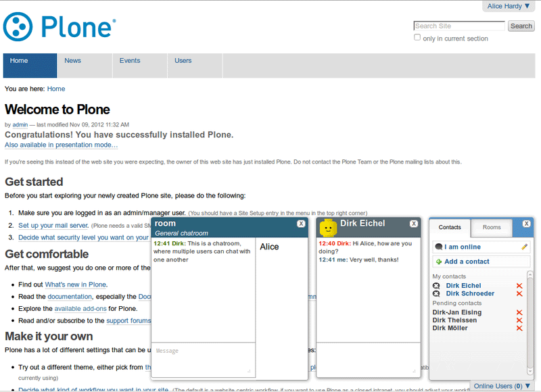541x392 pixels.
Task: Open the News tab
Action: [x=85, y=66]
